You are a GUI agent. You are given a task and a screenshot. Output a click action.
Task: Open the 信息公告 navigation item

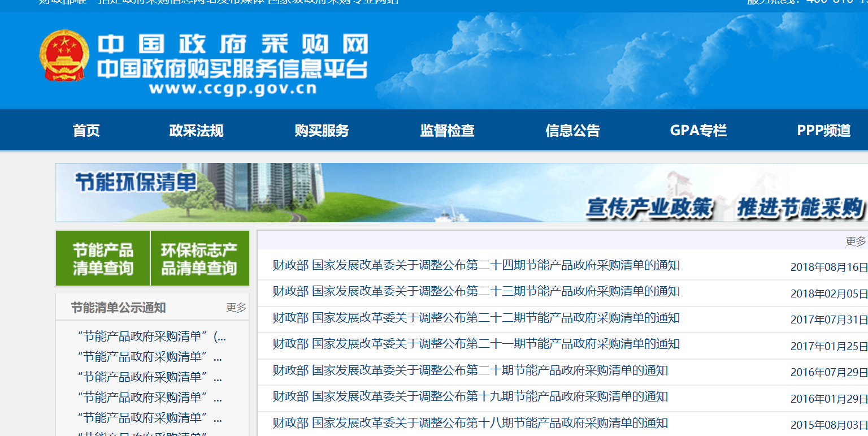(572, 131)
